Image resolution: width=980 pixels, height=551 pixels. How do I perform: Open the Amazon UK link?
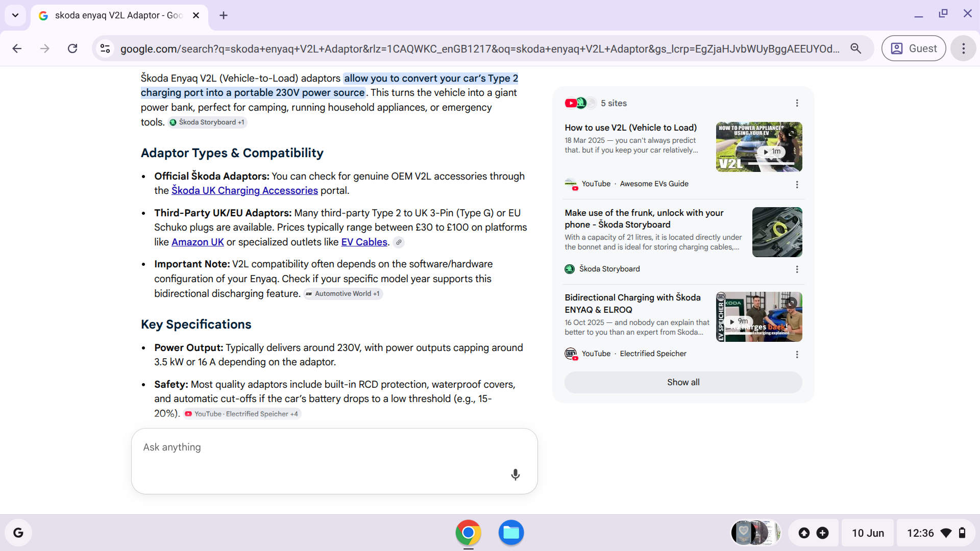click(198, 242)
